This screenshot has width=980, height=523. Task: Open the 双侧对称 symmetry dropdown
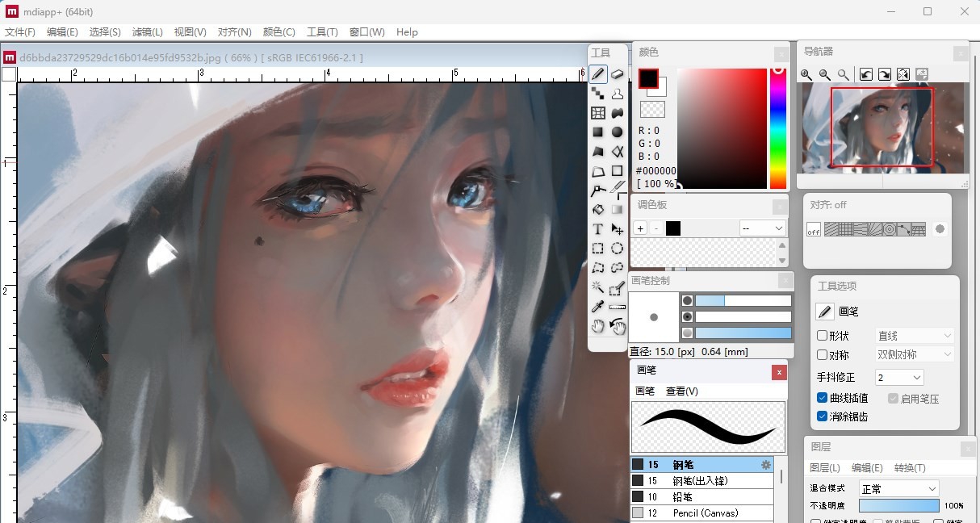[x=915, y=354]
